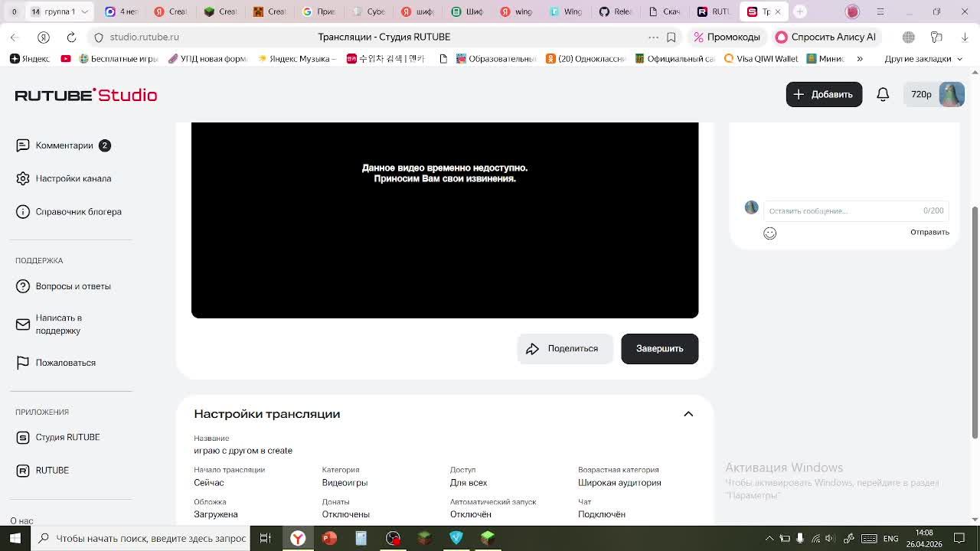Collapse Настройки трансляции section
This screenshot has width=980, height=551.
pyautogui.click(x=688, y=414)
